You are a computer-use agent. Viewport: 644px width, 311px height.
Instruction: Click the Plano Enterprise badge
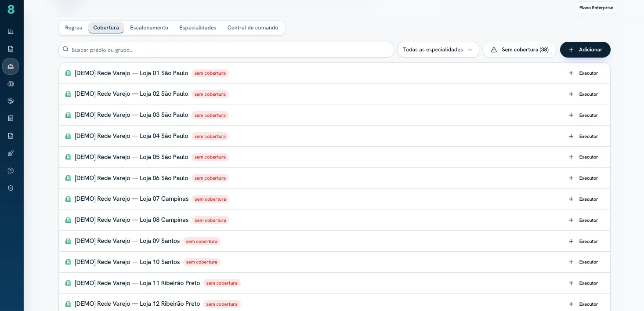(x=596, y=7)
